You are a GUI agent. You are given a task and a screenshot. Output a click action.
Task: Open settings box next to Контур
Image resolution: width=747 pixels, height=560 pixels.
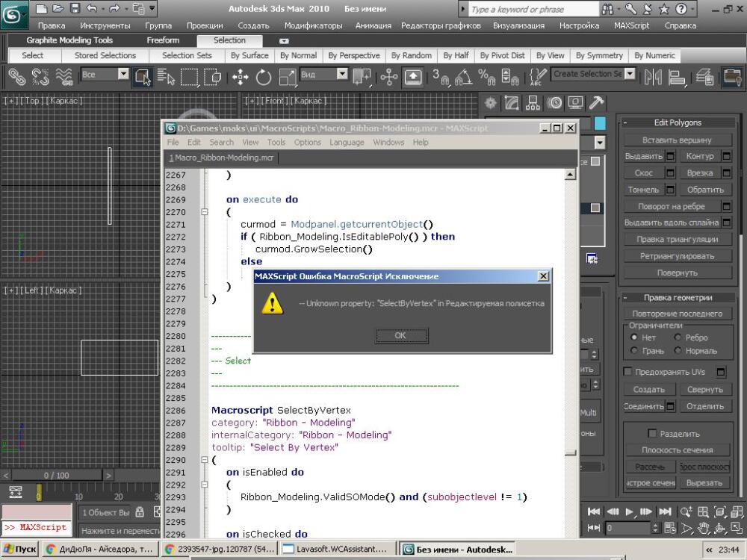click(x=727, y=156)
